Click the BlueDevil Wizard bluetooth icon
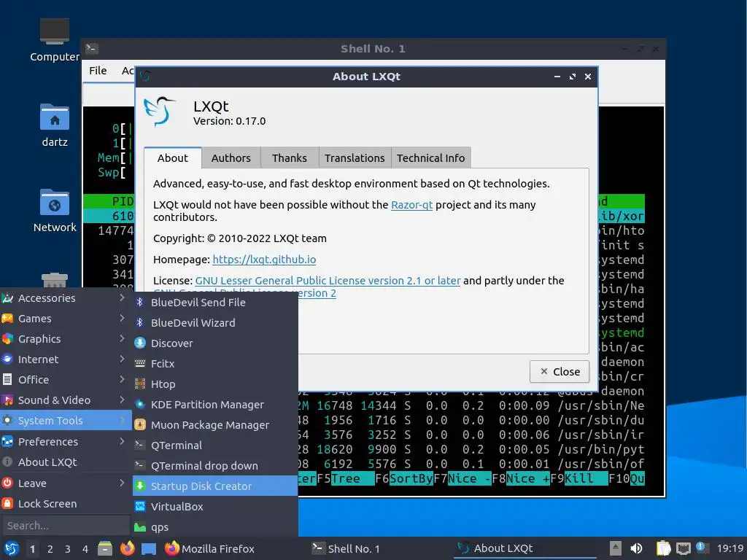 point(139,323)
